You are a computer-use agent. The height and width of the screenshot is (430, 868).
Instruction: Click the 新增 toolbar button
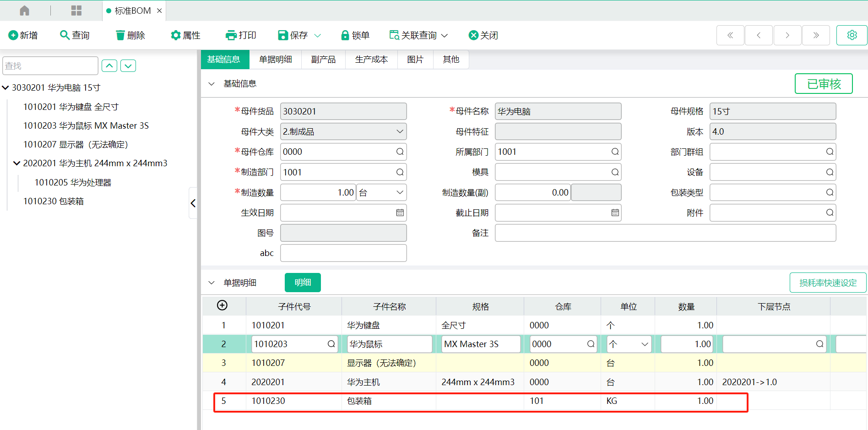[23, 35]
